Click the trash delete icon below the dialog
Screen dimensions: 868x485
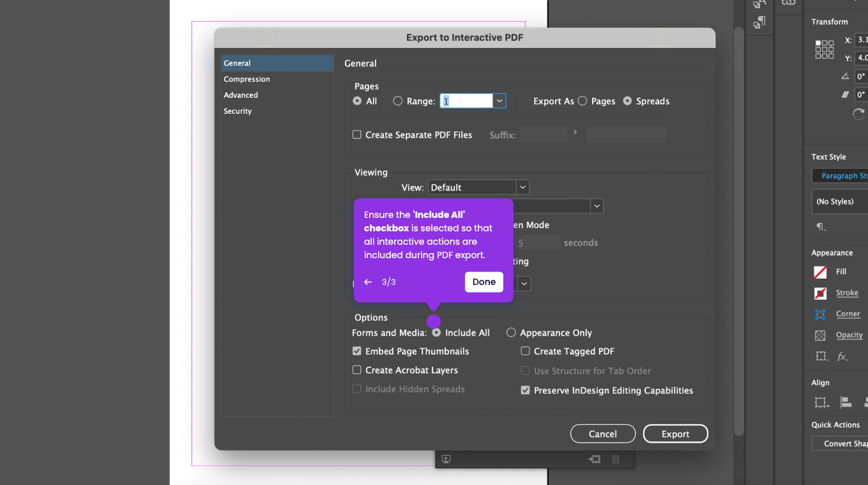click(x=616, y=459)
